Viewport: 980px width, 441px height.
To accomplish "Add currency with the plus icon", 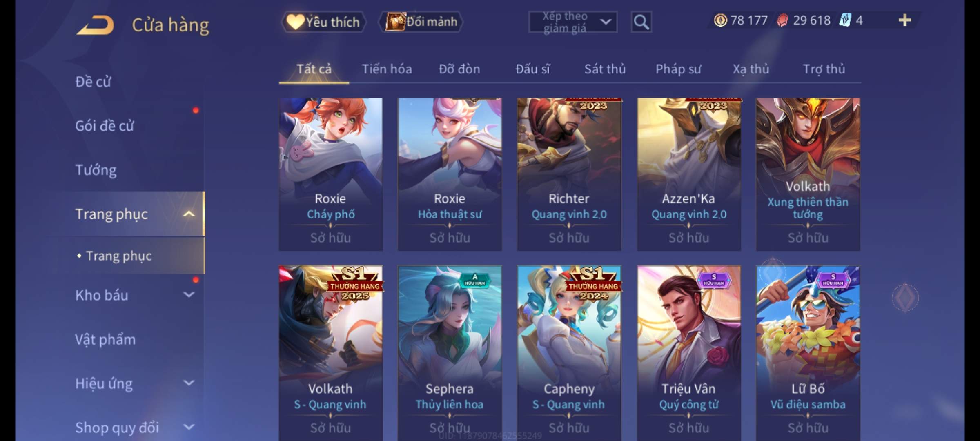I will tap(905, 20).
